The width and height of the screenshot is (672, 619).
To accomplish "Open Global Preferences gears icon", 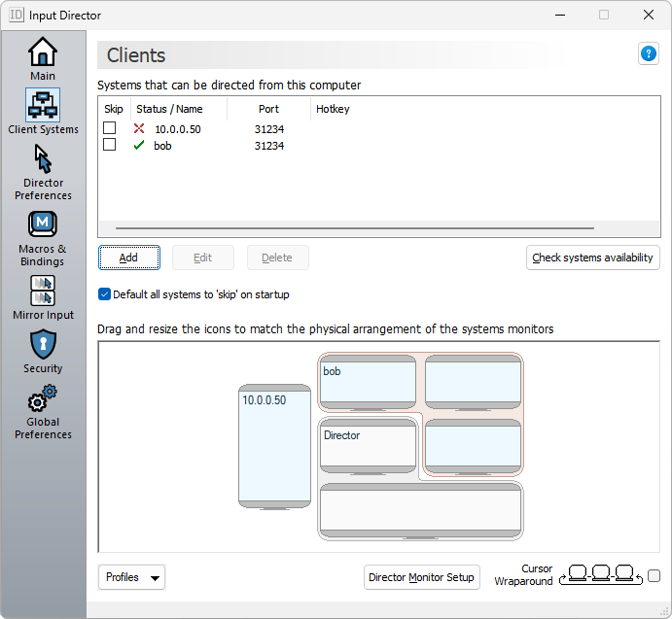I will pos(43,399).
